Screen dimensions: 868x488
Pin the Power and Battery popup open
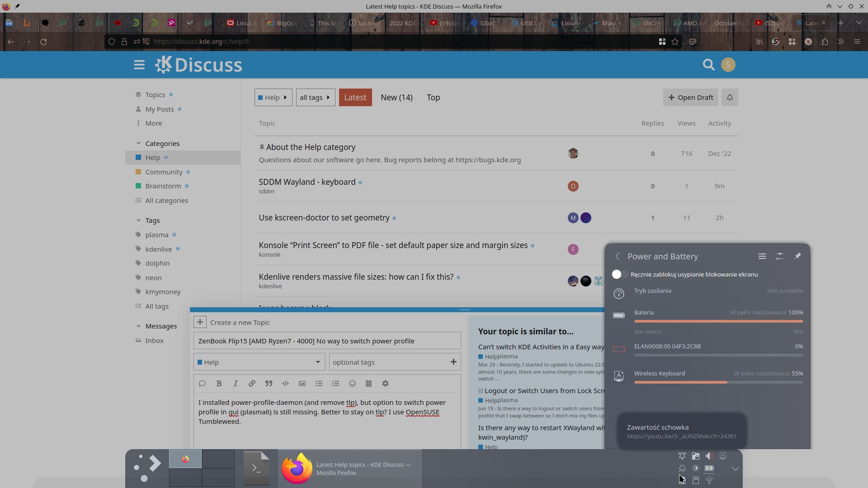pos(797,256)
